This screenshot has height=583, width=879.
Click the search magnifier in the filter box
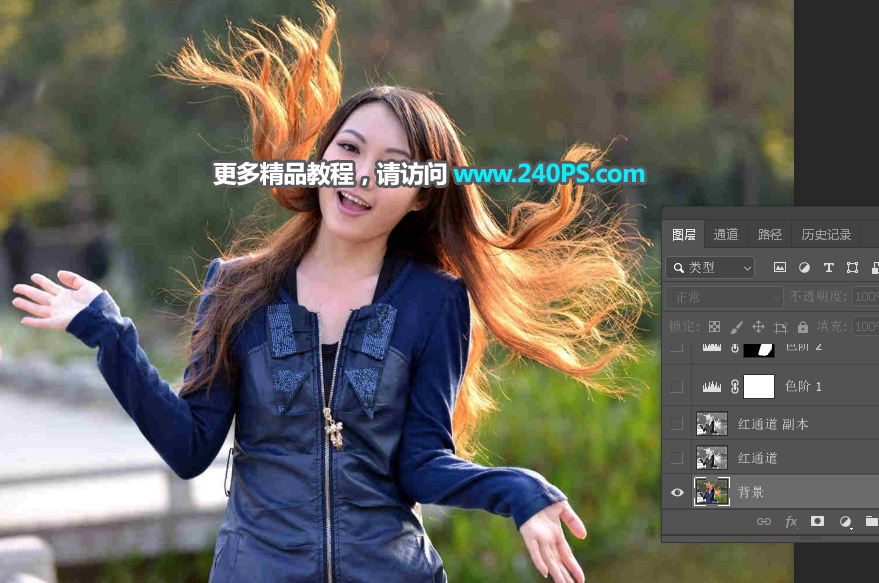pyautogui.click(x=679, y=268)
